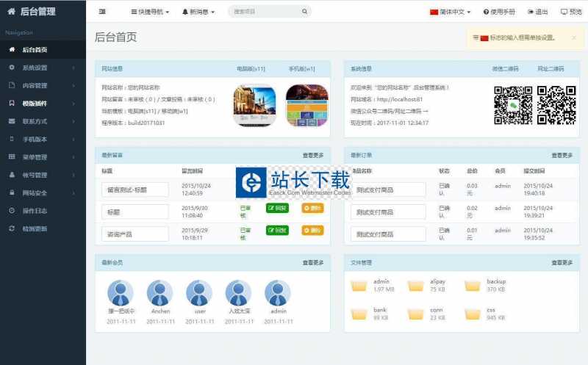Click the green 回复 button for 标题
The width and height of the screenshot is (588, 365).
coord(277,209)
